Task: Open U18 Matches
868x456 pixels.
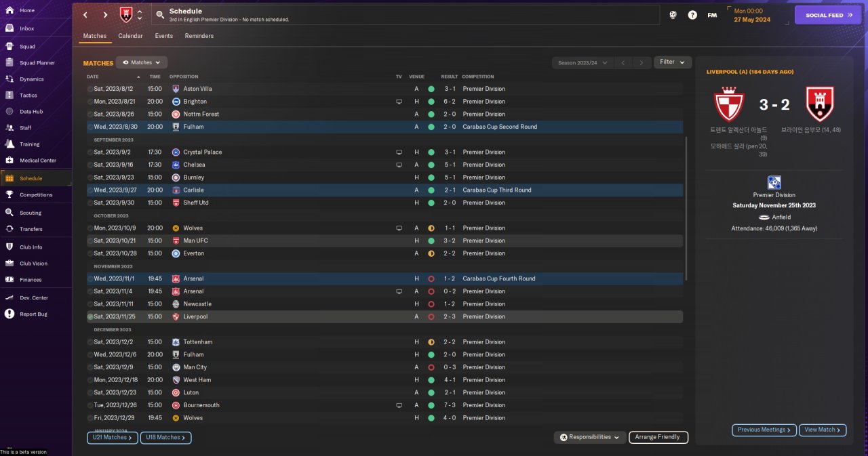Action: (x=166, y=438)
